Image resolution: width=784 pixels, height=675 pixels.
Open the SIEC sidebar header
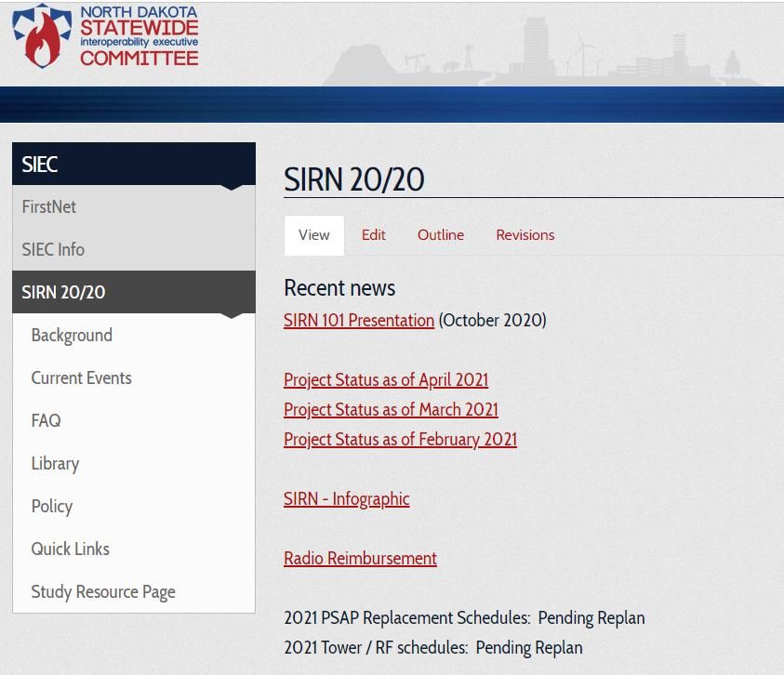134,164
